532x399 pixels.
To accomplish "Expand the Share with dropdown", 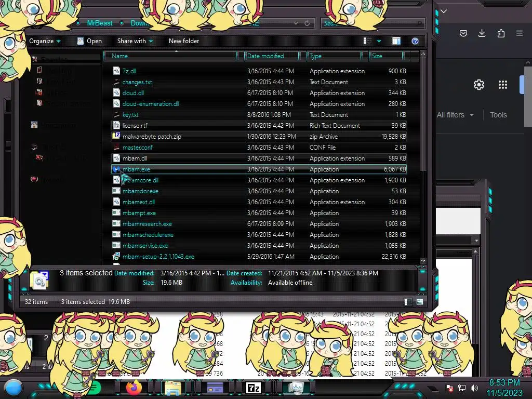I will 135,41.
